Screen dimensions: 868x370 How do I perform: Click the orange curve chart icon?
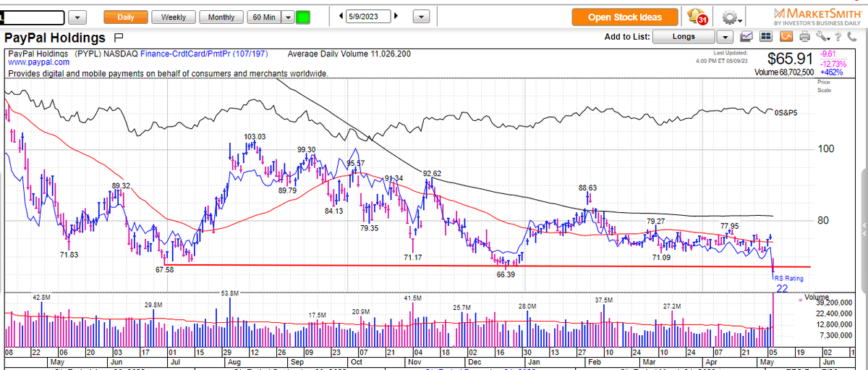pos(786,36)
